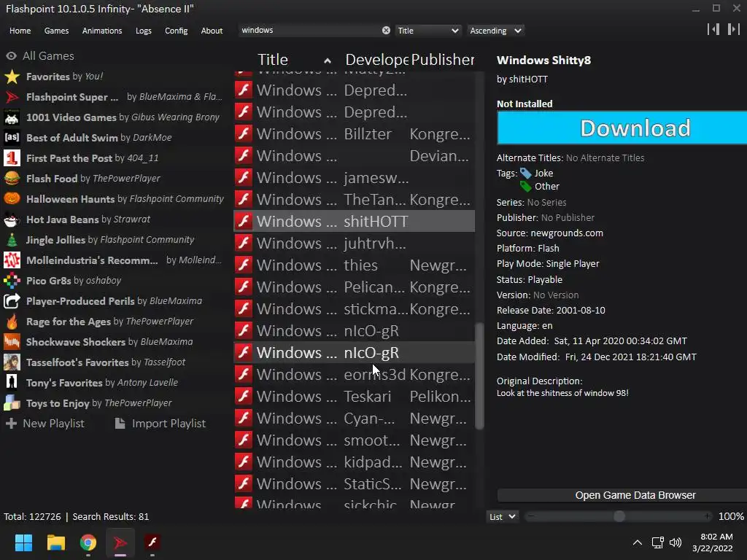Open the Config page
Screen dimensions: 747x560
click(177, 31)
